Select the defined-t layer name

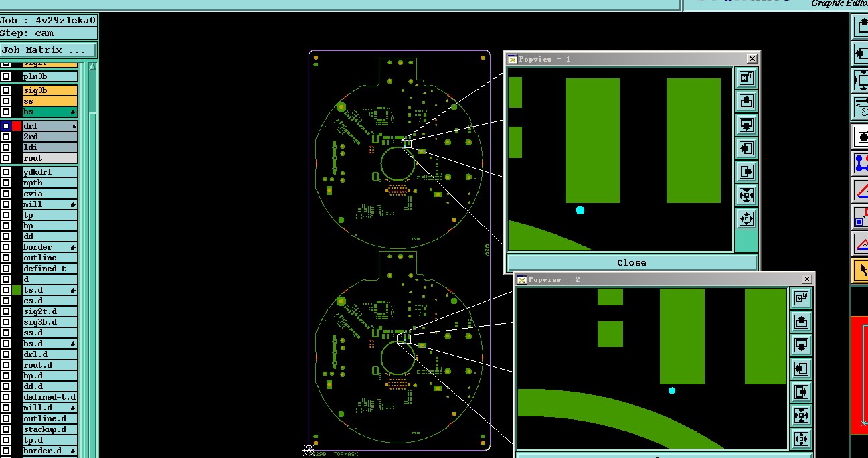pos(50,269)
